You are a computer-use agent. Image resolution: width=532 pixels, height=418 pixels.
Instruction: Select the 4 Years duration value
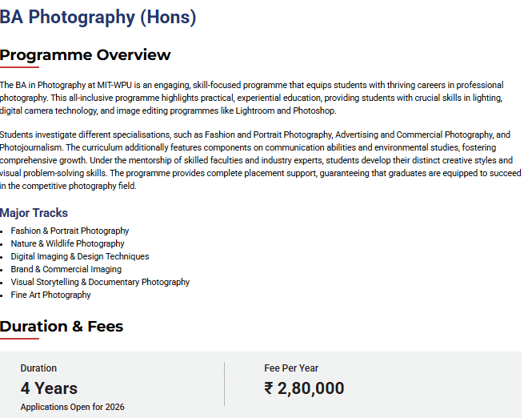click(49, 388)
